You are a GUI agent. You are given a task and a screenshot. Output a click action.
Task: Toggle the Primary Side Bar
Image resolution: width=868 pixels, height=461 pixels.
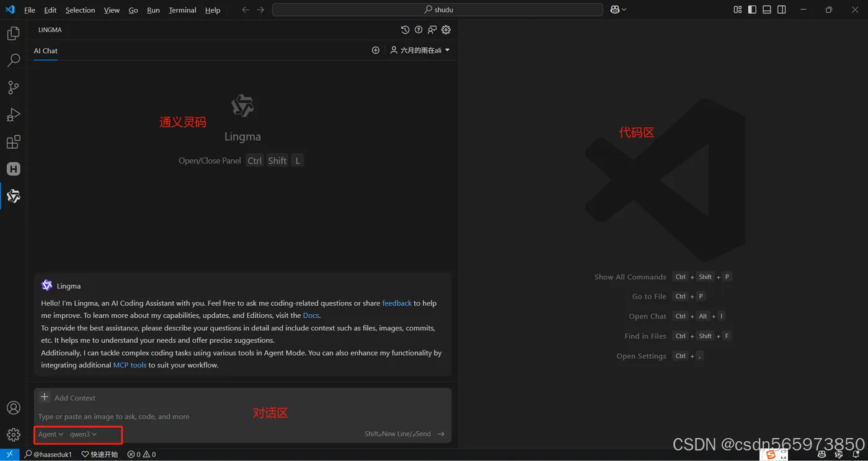tap(752, 9)
